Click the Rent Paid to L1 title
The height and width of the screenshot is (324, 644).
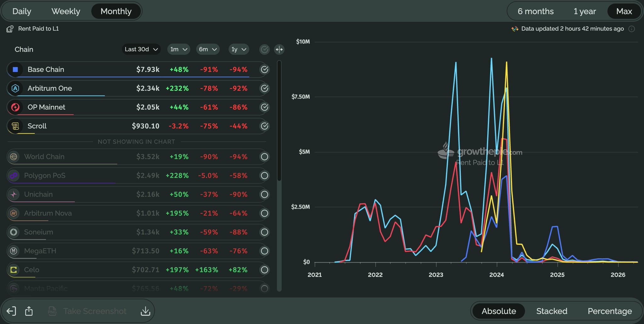(38, 29)
